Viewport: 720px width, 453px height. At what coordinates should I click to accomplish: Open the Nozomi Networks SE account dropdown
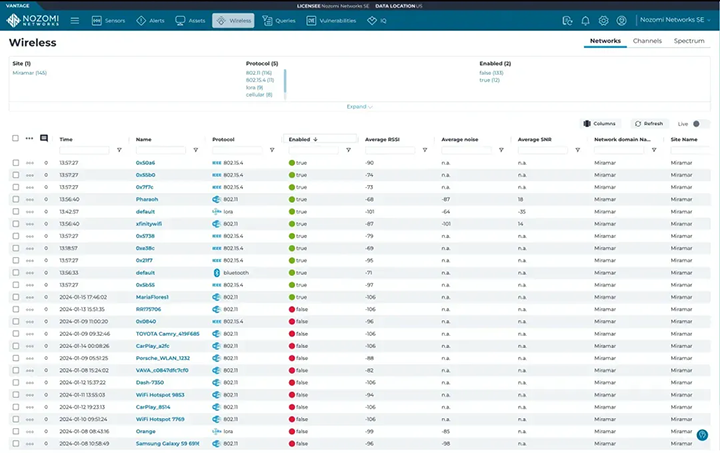pyautogui.click(x=673, y=20)
